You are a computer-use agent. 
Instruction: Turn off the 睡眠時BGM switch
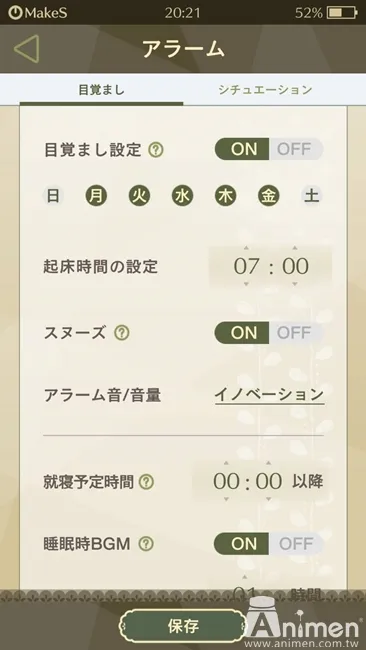click(296, 543)
